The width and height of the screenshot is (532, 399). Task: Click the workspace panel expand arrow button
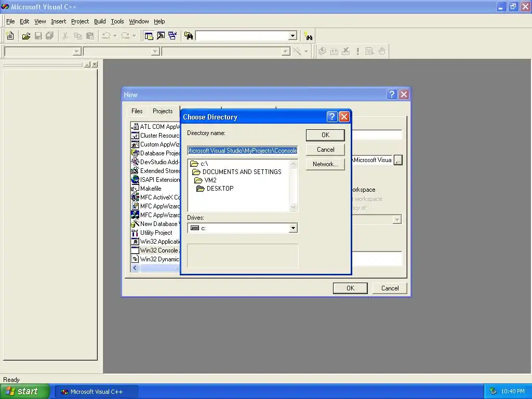87,64
